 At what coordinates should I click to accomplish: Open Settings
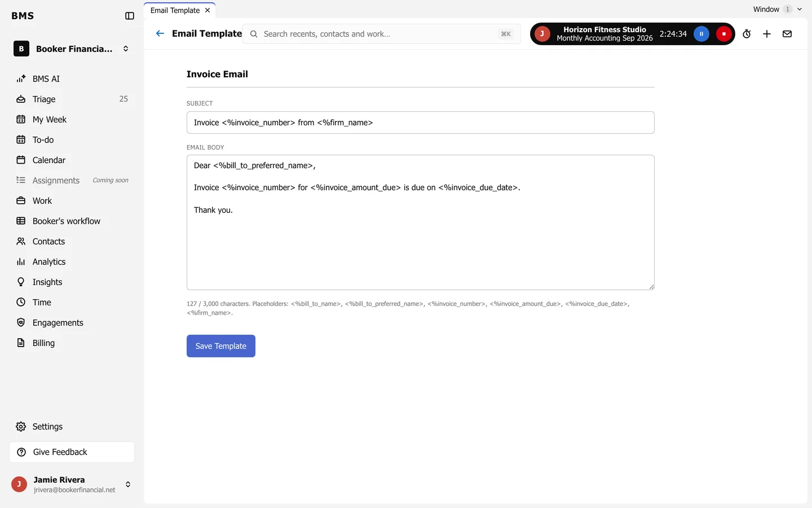coord(72,427)
